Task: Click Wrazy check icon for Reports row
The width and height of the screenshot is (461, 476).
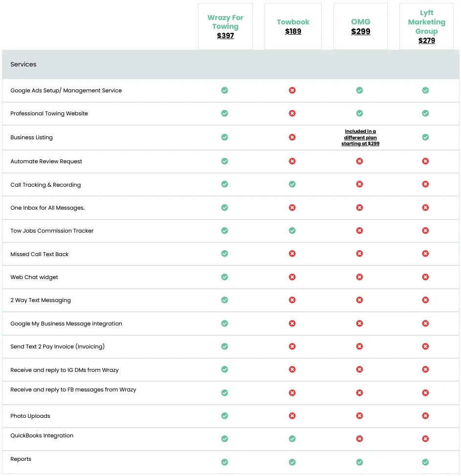Action: pos(224,462)
